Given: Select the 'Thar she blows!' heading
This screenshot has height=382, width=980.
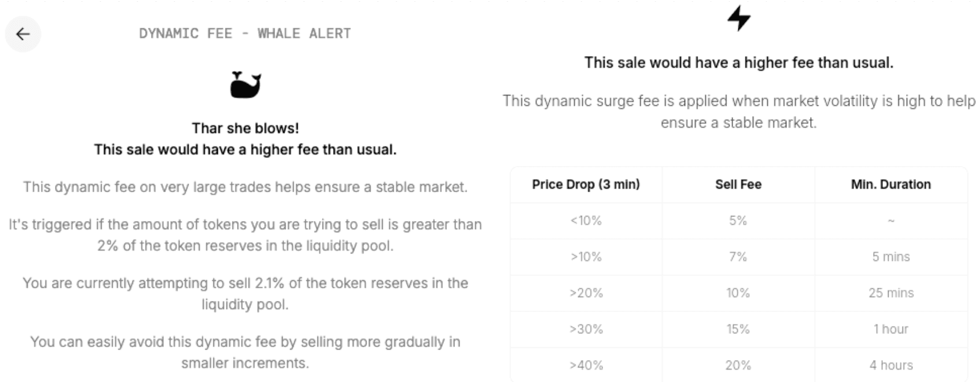Looking at the screenshot, I should click(245, 128).
